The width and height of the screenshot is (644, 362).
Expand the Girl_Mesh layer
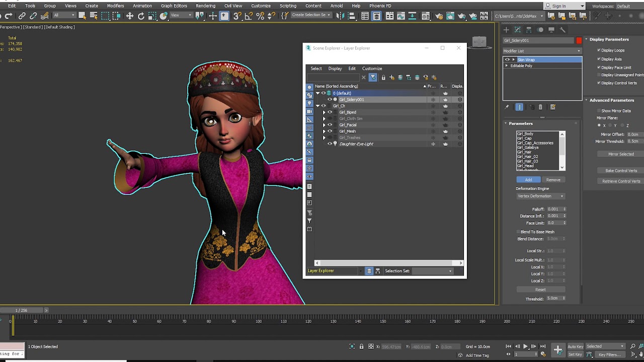click(324, 131)
